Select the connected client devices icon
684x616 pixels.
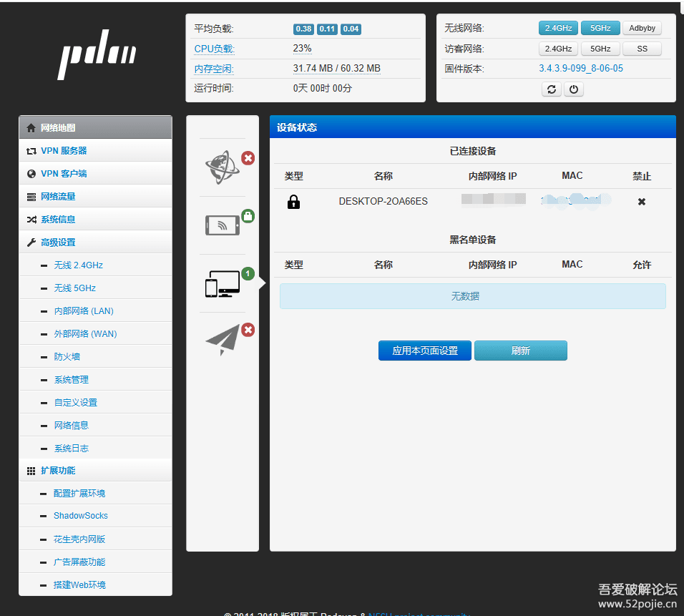pos(223,284)
